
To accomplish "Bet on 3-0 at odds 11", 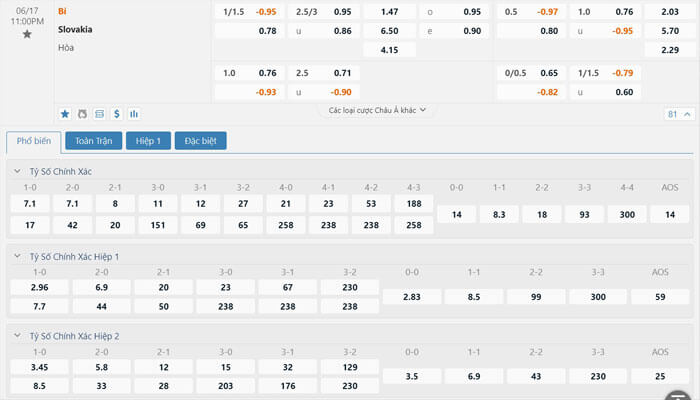I will tap(158, 204).
